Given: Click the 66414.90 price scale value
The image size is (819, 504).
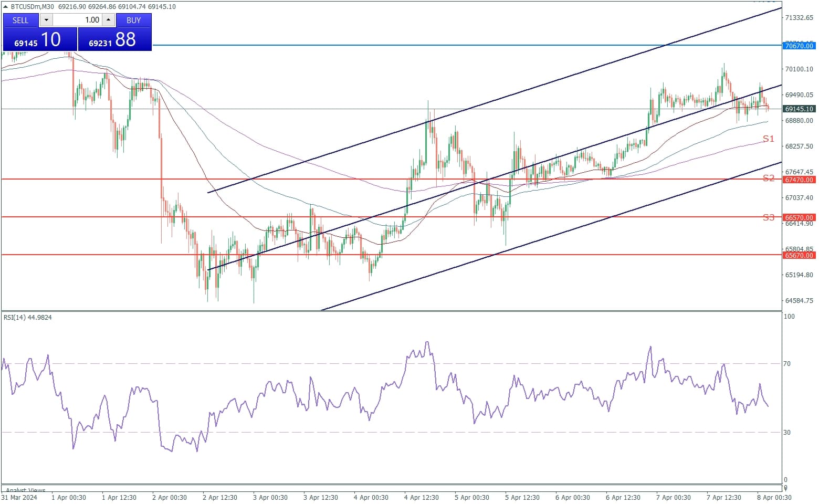Looking at the screenshot, I should (x=799, y=224).
